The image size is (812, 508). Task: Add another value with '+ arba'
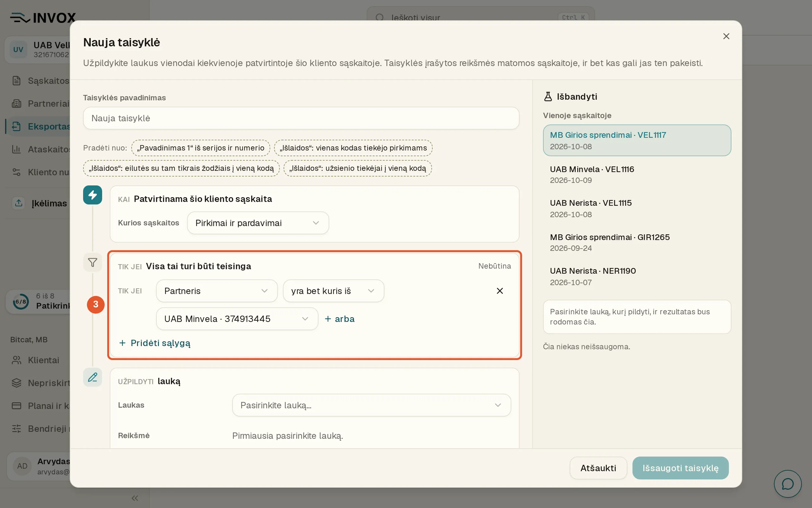(x=340, y=319)
